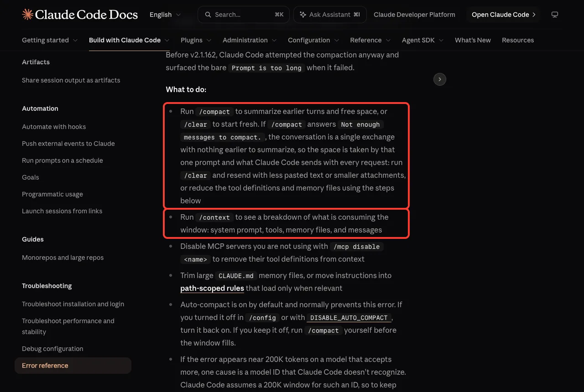Click the "CLAUDE.md" inline code text
Viewport: 584px width, 392px height.
point(236,276)
